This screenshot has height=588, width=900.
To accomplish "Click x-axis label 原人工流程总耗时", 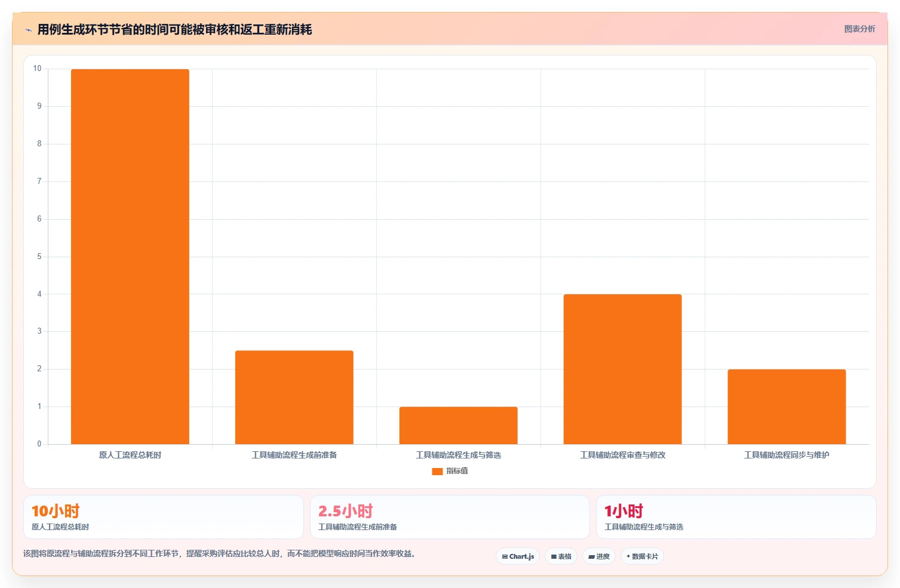I will click(x=130, y=455).
